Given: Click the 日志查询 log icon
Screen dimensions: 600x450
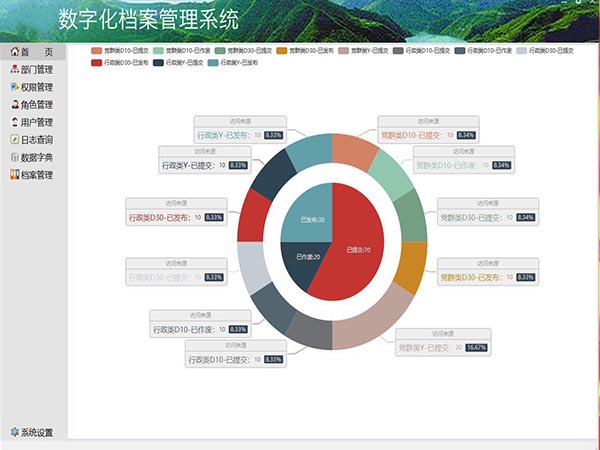Looking at the screenshot, I should [x=14, y=140].
